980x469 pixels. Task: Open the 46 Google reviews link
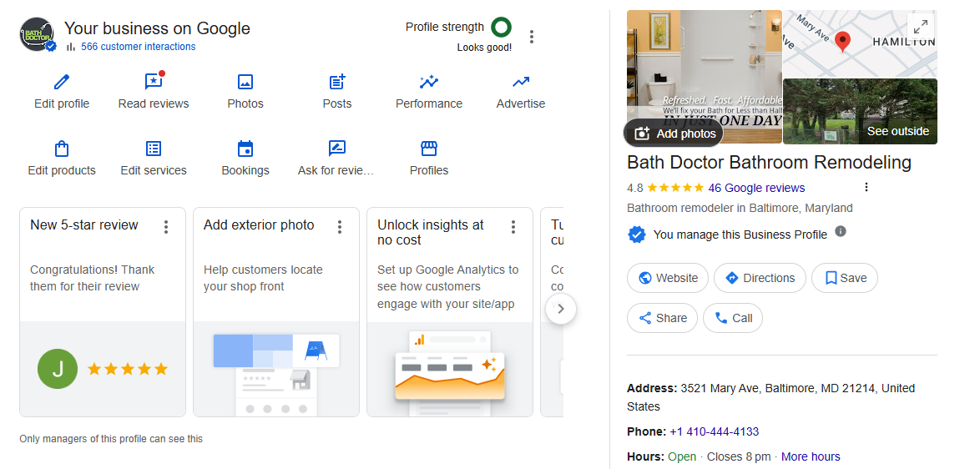756,188
